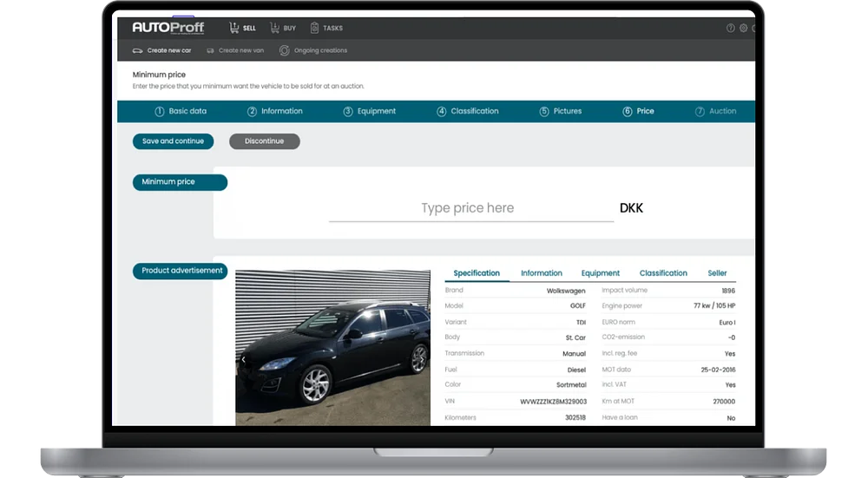Show previous car photo arrow

click(x=243, y=359)
